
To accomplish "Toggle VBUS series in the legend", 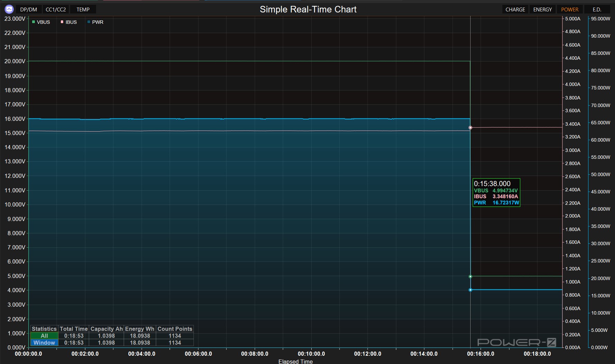I will 41,22.
